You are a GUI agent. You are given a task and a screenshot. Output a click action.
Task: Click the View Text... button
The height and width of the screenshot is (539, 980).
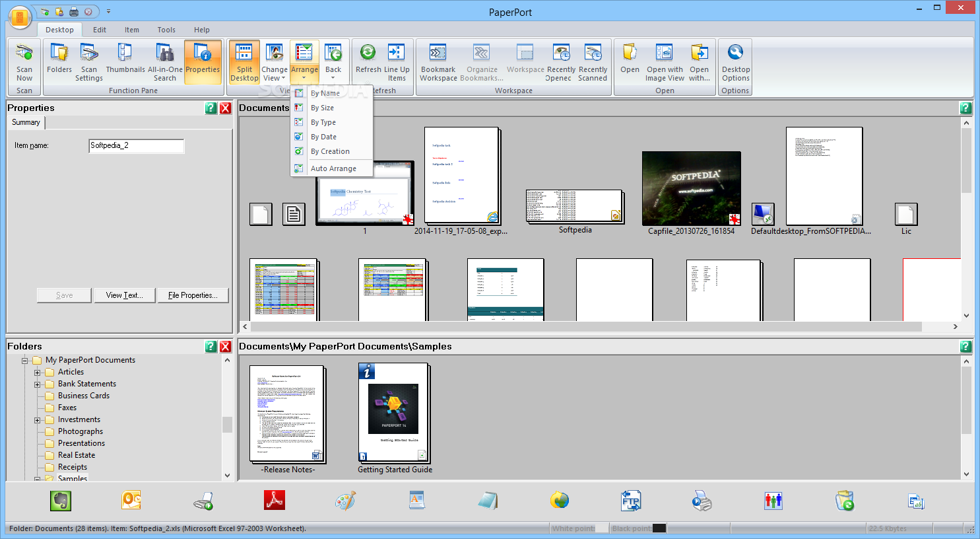tap(124, 295)
